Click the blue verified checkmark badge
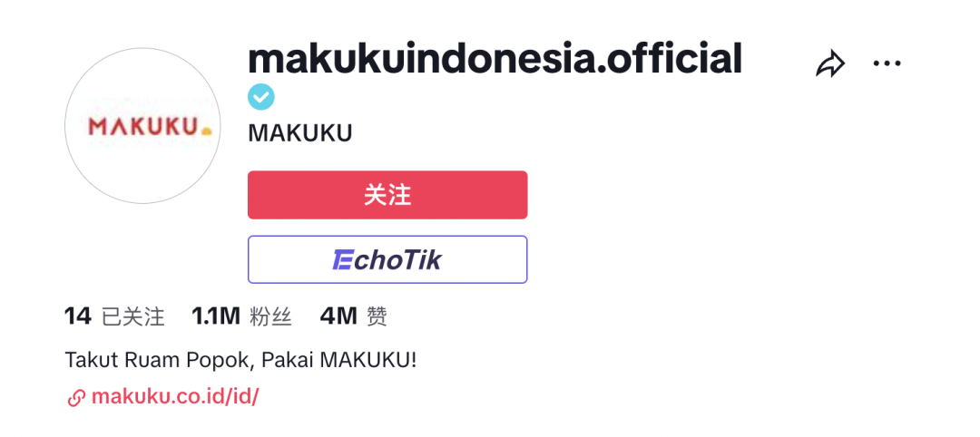 261,97
